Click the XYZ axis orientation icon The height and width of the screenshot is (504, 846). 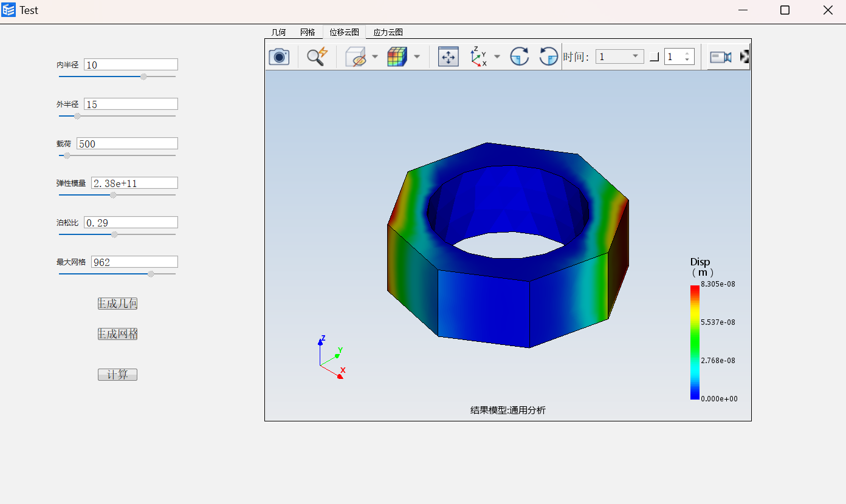(x=478, y=56)
